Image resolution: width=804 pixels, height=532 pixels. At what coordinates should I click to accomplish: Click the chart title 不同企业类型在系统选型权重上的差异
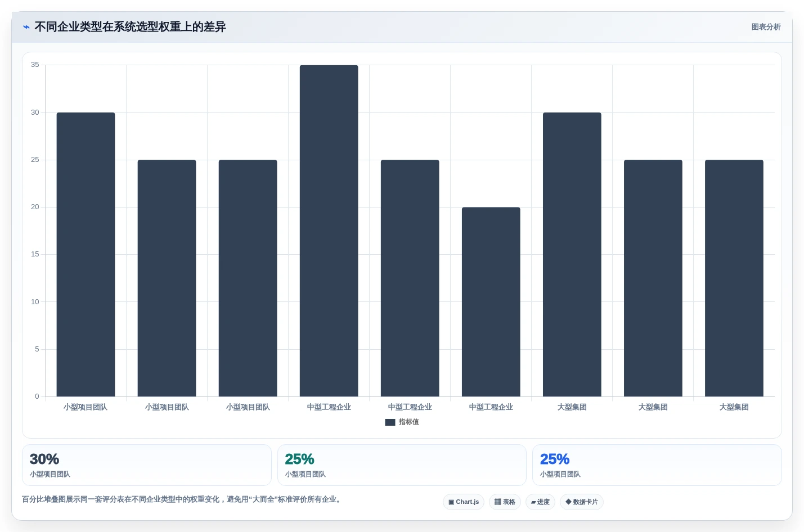click(130, 27)
